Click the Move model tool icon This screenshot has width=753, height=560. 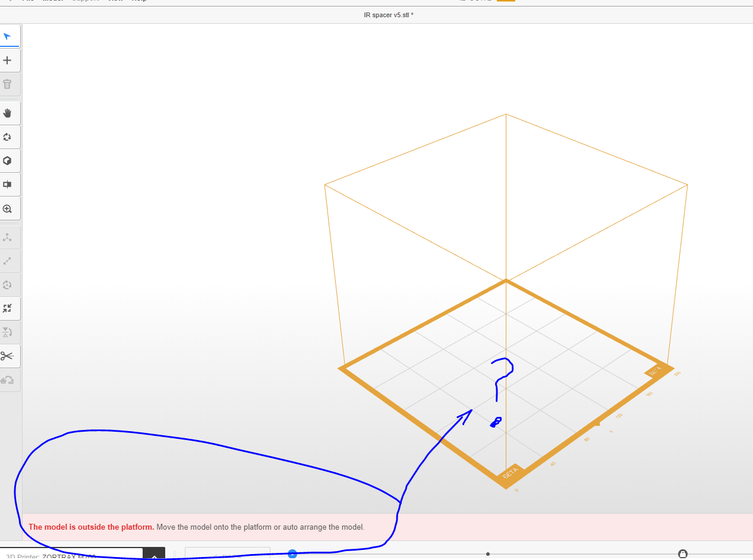pyautogui.click(x=8, y=237)
